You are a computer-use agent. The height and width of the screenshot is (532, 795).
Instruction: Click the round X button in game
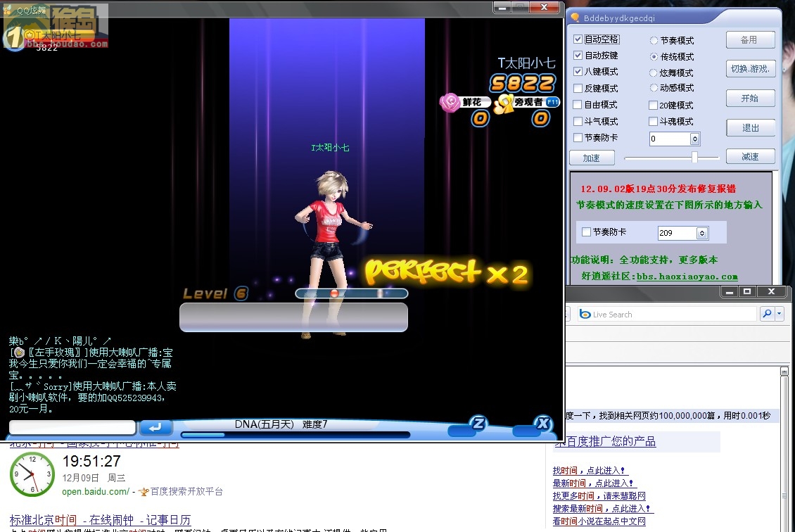[542, 424]
